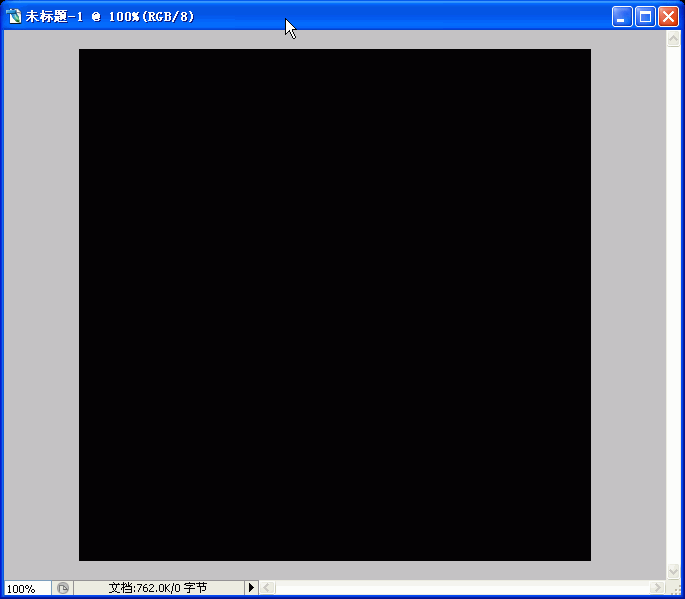This screenshot has width=685, height=599.
Task: Click the horizontal scrollbar right arrow
Action: point(657,587)
